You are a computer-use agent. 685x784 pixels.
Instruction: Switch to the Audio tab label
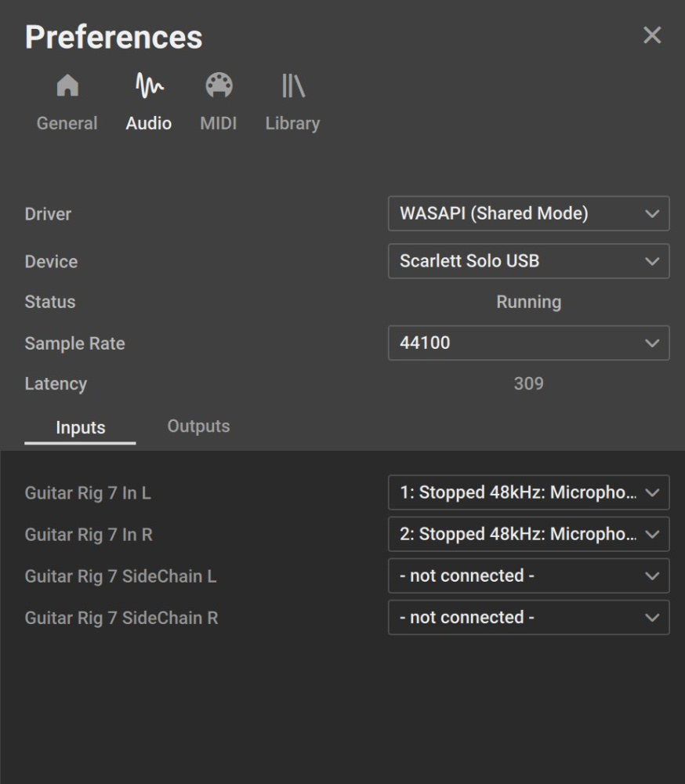148,124
